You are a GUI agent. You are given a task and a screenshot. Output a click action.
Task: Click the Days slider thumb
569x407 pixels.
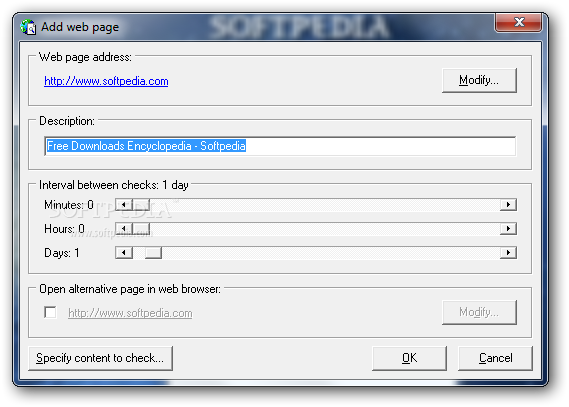pyautogui.click(x=153, y=252)
